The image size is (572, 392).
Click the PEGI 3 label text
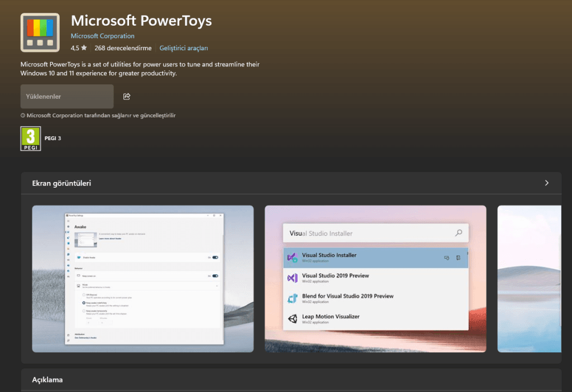pyautogui.click(x=53, y=138)
